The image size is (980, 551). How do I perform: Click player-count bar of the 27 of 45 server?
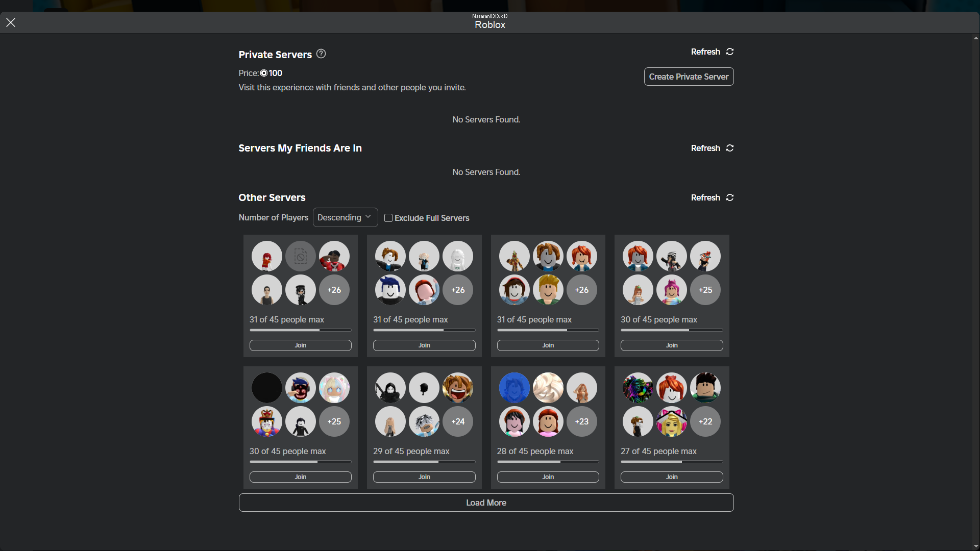[671, 462]
